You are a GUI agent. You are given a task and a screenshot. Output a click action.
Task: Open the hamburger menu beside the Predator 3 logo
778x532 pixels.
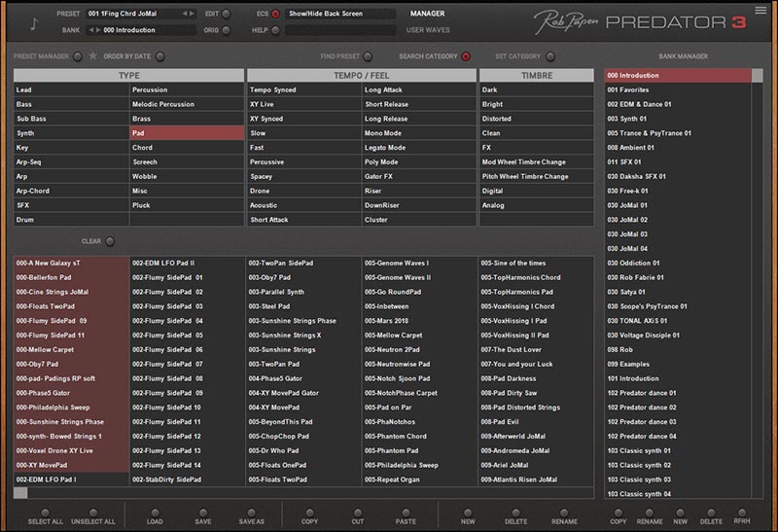(x=760, y=11)
